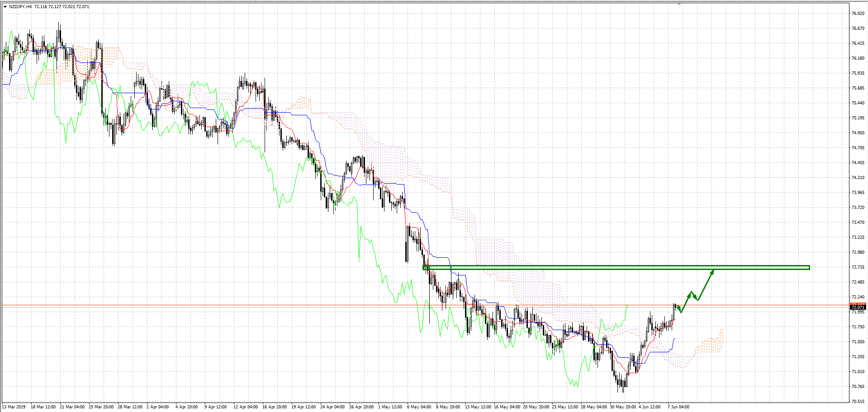Click the 6 May 04:00 time label

pos(419,407)
